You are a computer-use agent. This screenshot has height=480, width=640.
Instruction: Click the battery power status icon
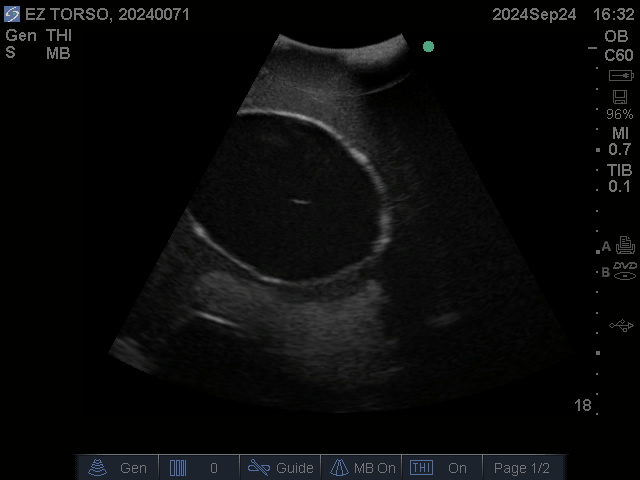[x=621, y=76]
